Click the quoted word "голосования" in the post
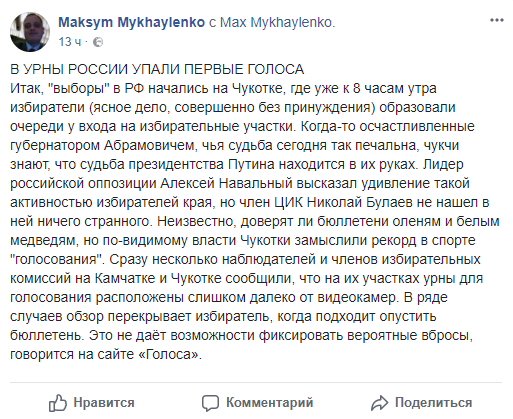The height and width of the screenshot is (419, 513). (x=57, y=259)
